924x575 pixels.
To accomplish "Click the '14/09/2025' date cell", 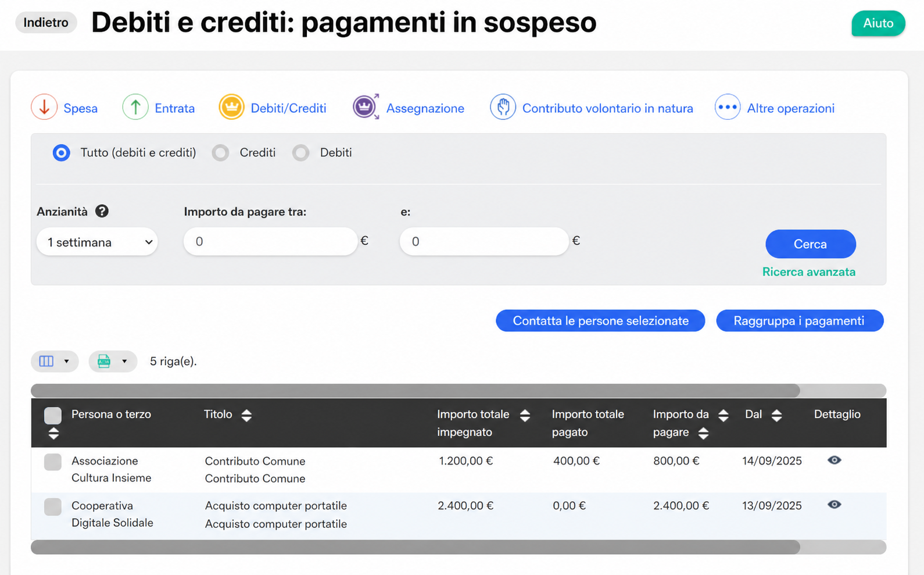I will (x=772, y=461).
